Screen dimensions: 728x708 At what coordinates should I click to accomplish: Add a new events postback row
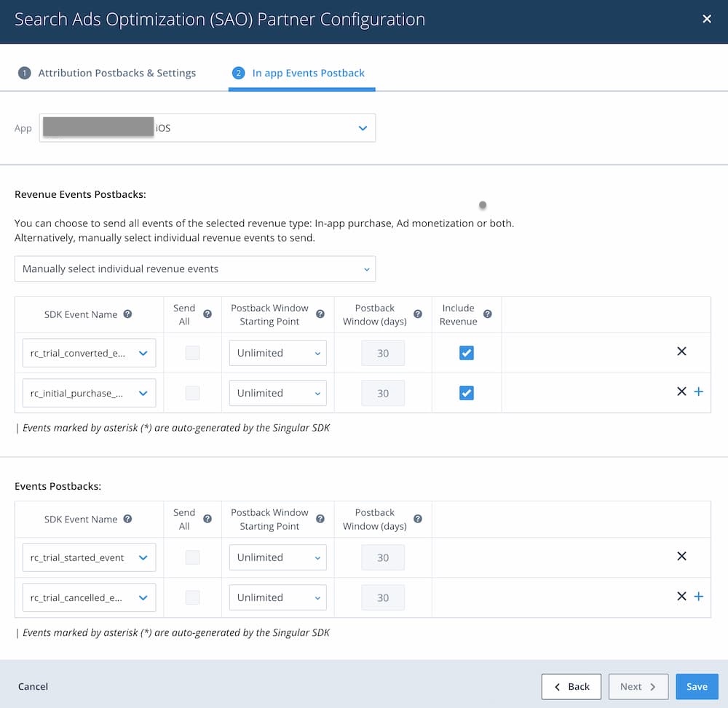point(699,597)
